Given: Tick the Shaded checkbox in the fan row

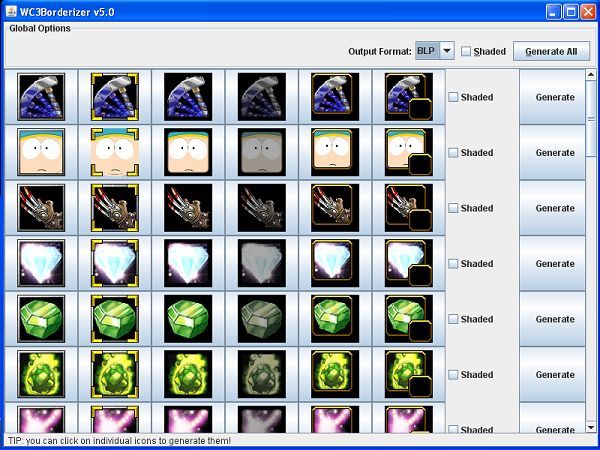Looking at the screenshot, I should tap(453, 97).
